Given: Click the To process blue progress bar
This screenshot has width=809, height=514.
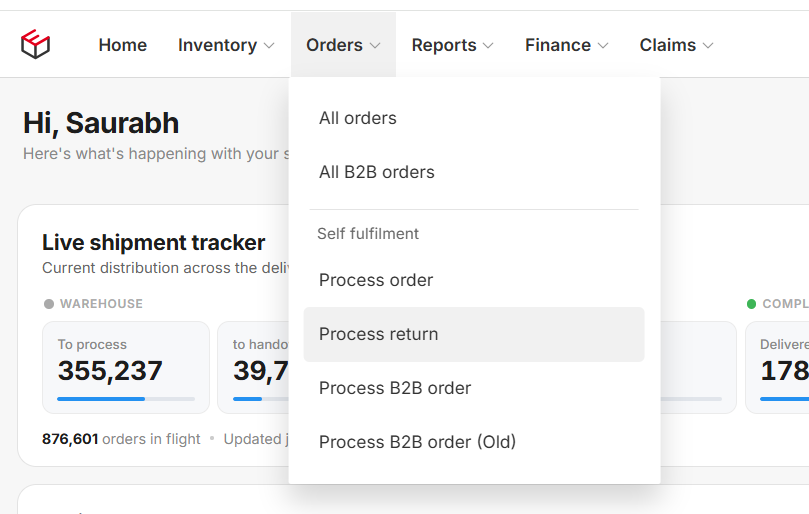Looking at the screenshot, I should 126,399.
